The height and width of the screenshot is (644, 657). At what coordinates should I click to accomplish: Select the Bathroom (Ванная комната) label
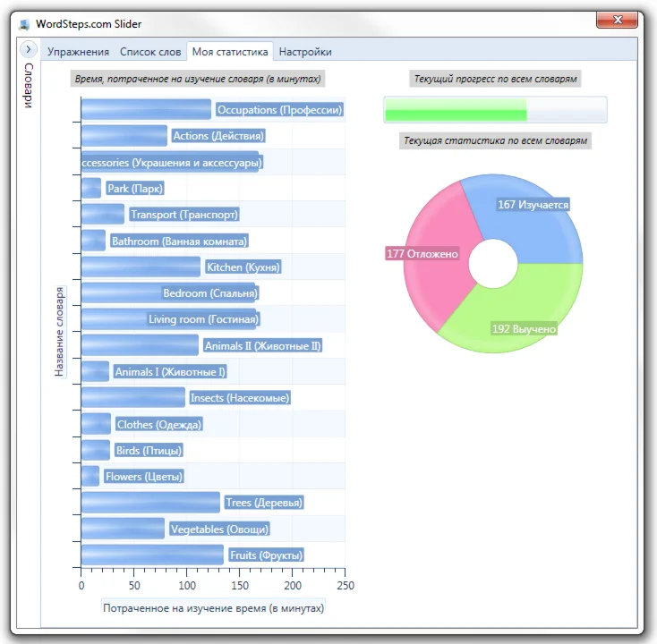179,241
